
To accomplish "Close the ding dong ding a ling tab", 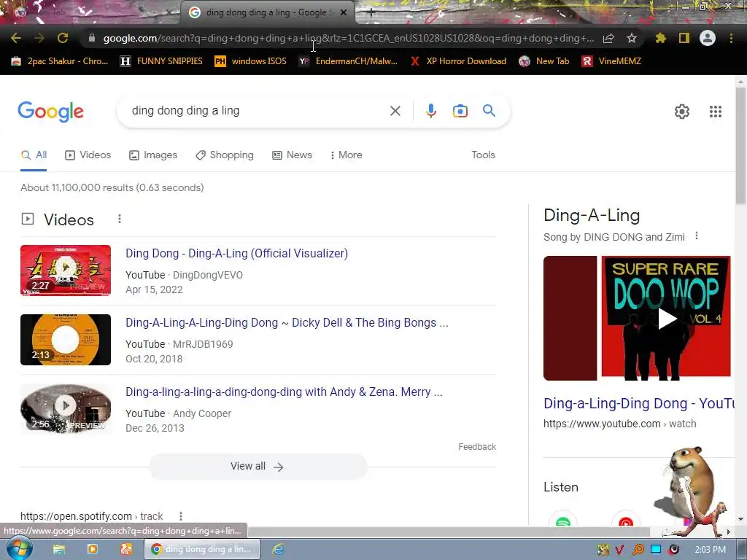I will [344, 12].
